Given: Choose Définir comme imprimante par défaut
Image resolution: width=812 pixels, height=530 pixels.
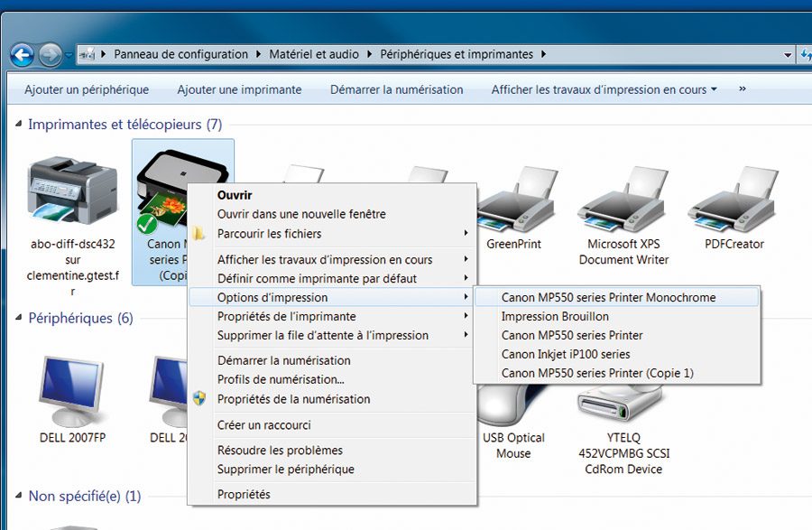Looking at the screenshot, I should (x=331, y=279).
